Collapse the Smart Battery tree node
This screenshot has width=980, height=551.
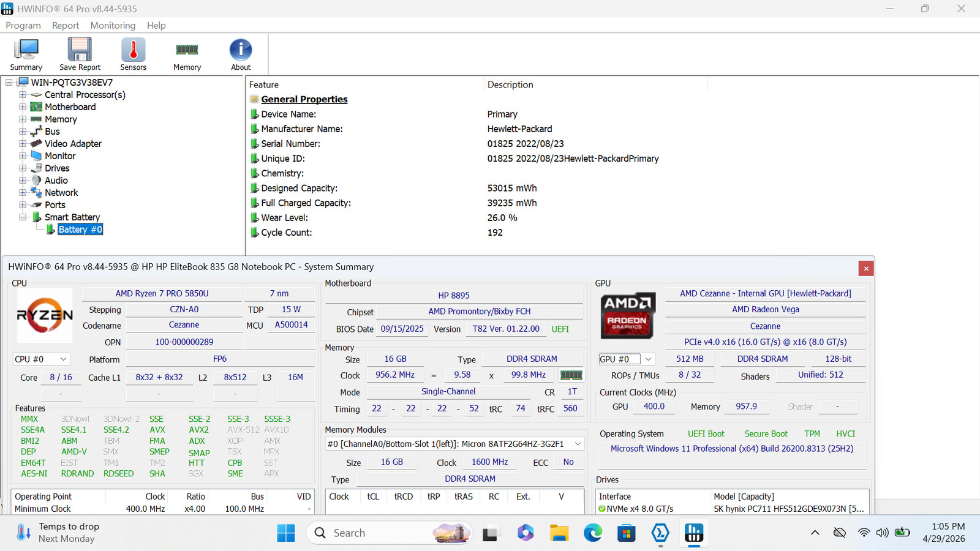pos(23,217)
